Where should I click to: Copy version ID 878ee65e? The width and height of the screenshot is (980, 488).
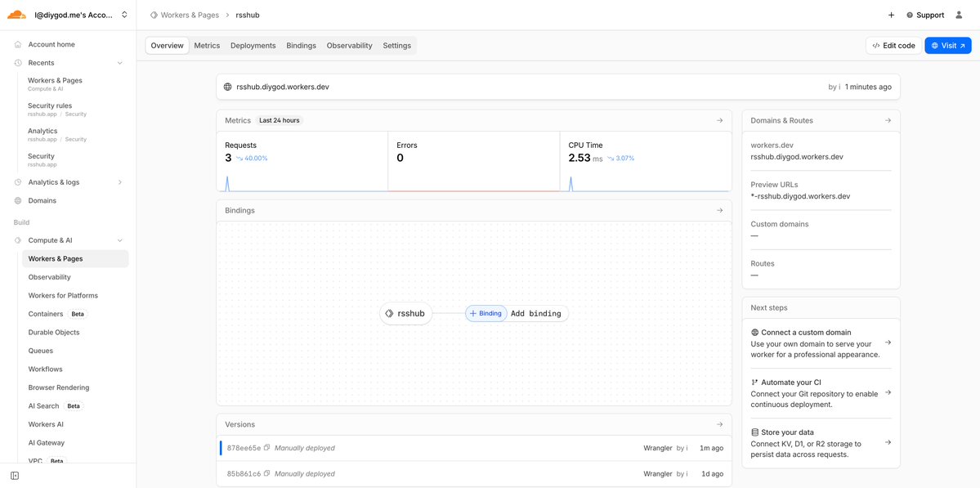click(x=267, y=448)
